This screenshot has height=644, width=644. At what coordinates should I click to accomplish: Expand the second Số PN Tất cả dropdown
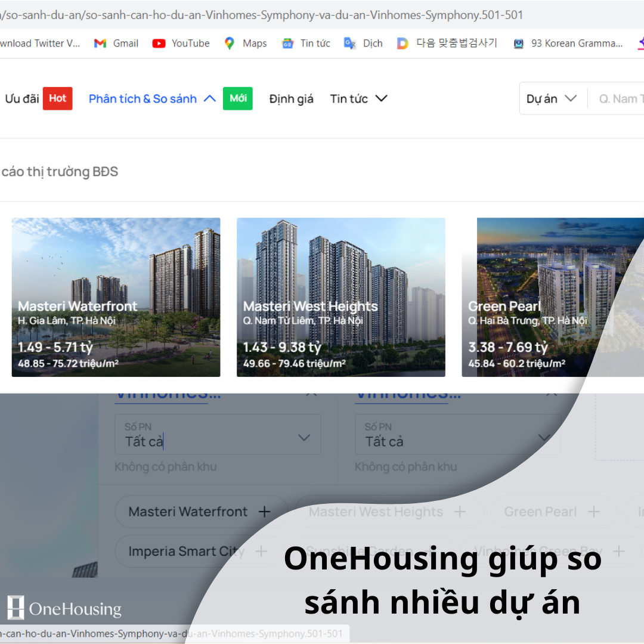[458, 434]
